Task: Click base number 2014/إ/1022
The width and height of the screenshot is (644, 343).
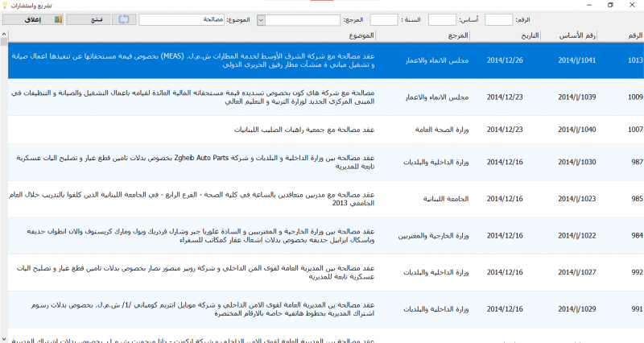Action: [576, 235]
